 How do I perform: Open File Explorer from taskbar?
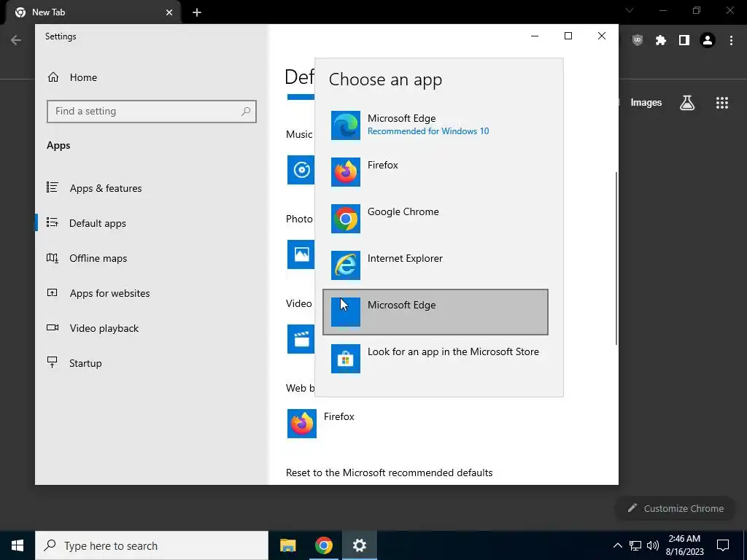coord(287,545)
